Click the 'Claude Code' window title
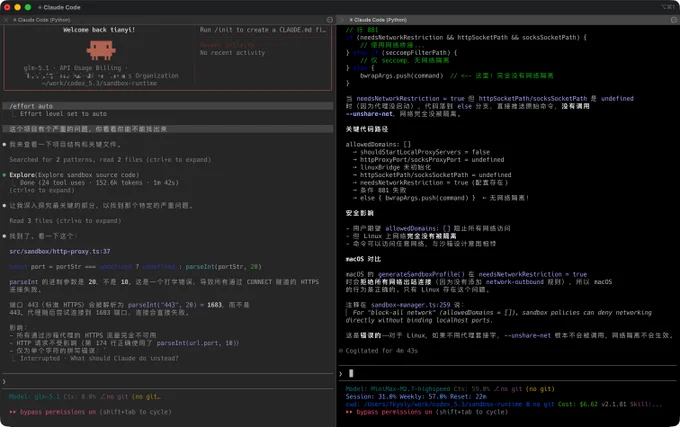 62,7
